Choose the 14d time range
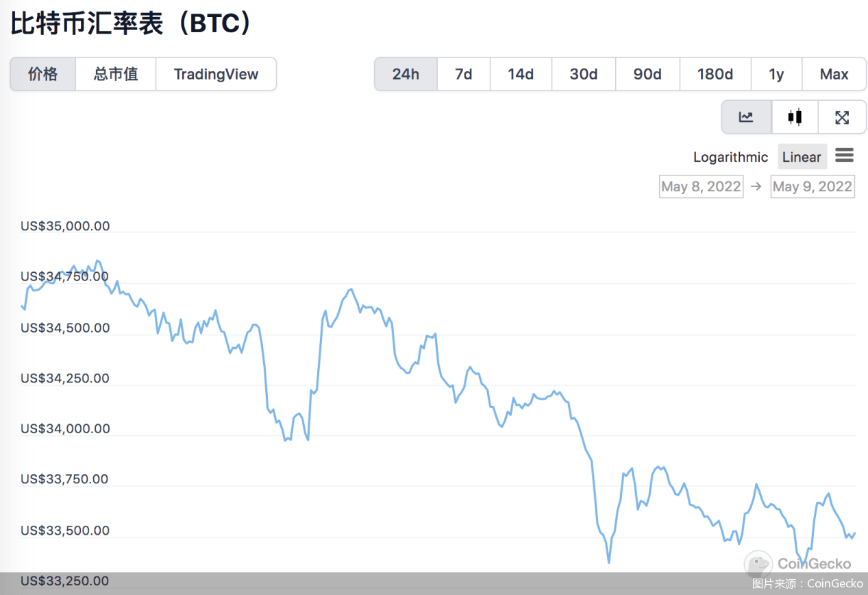The height and width of the screenshot is (595, 868). click(x=521, y=74)
